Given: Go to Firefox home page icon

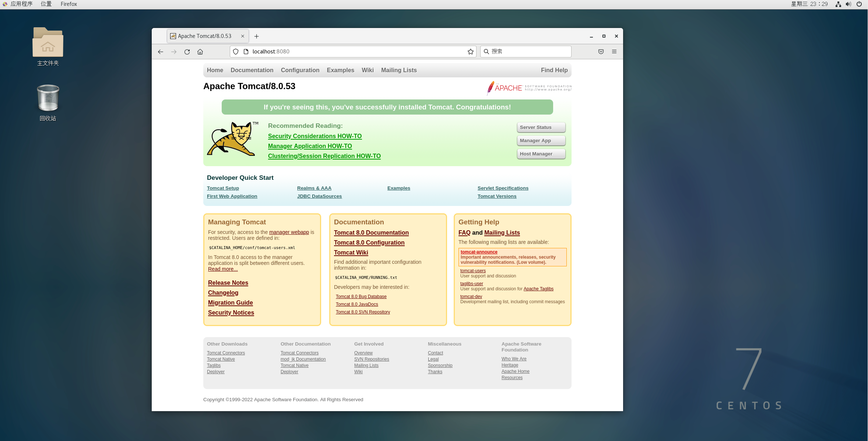Looking at the screenshot, I should tap(200, 52).
